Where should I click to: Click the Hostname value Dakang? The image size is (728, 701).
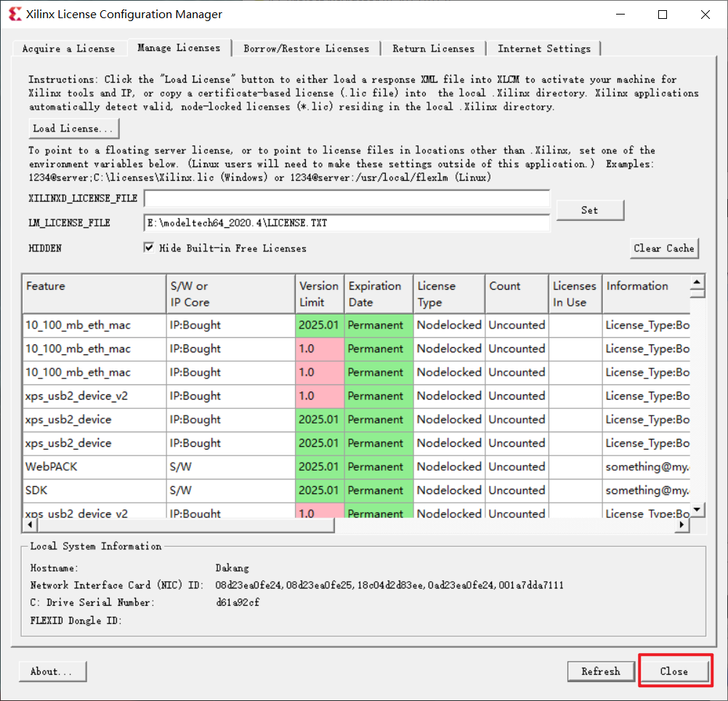coord(232,568)
